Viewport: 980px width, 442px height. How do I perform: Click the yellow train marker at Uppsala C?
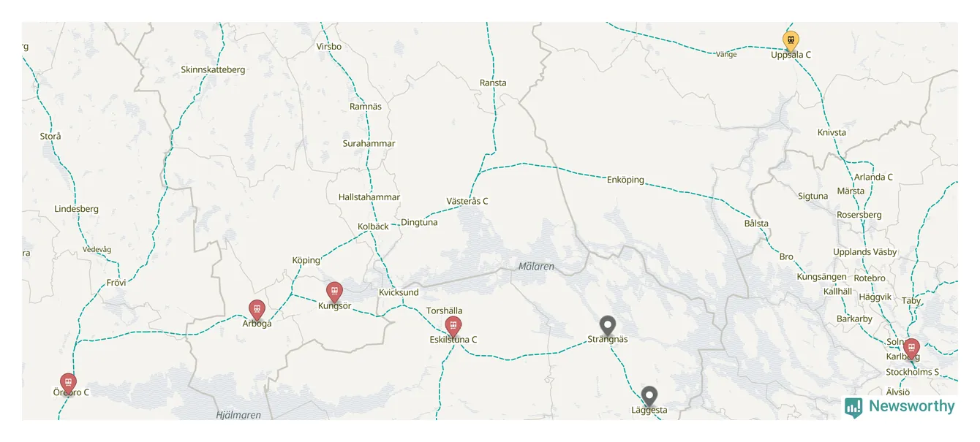click(x=791, y=41)
